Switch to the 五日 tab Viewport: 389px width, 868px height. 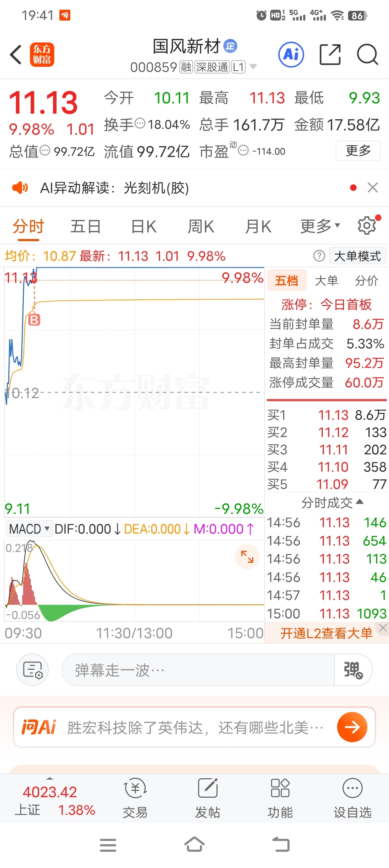pos(85,227)
